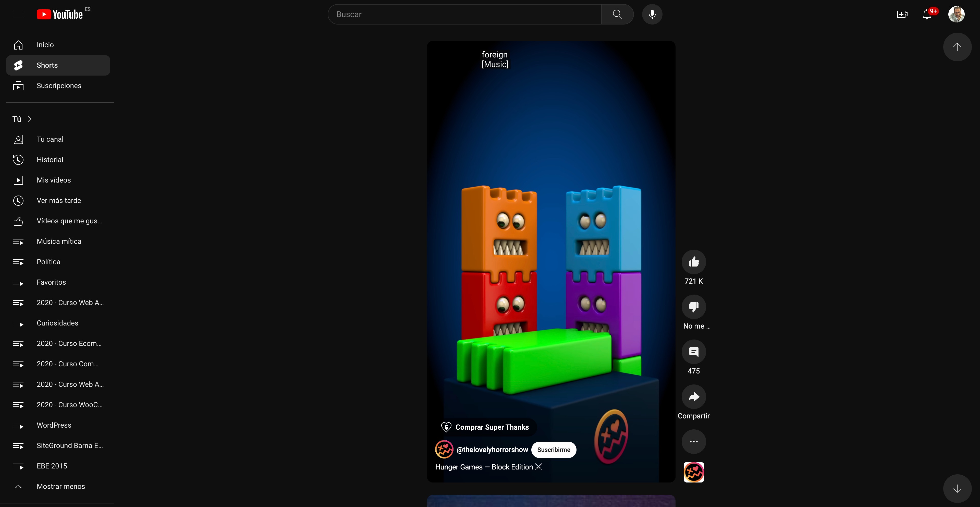Open the three-dot more options menu
The width and height of the screenshot is (980, 507).
(x=694, y=442)
